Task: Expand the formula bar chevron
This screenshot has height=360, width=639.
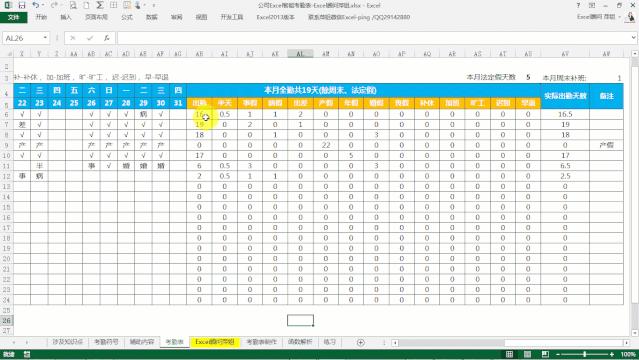Action: pos(633,38)
